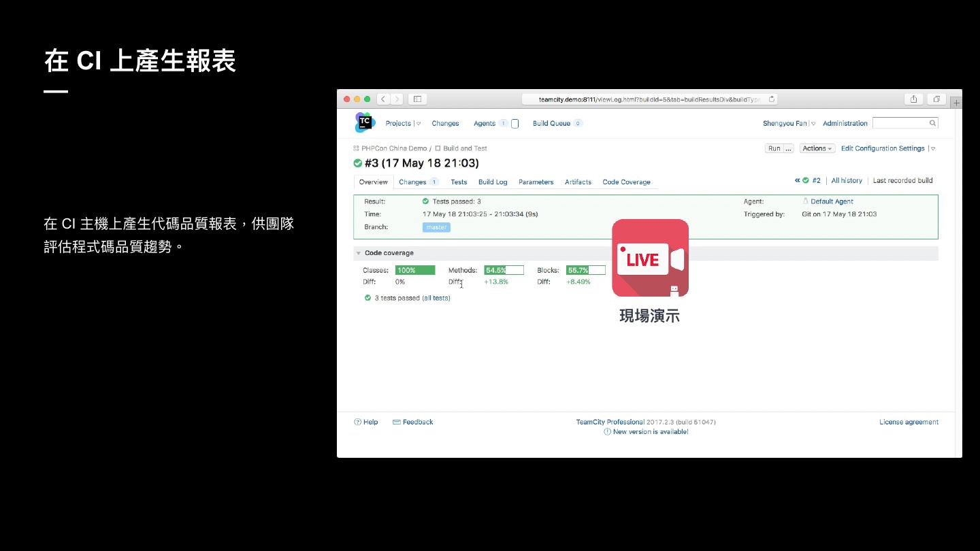Click the magnifier icon in the TeamCity search box
The image size is (980, 551).
(x=932, y=123)
